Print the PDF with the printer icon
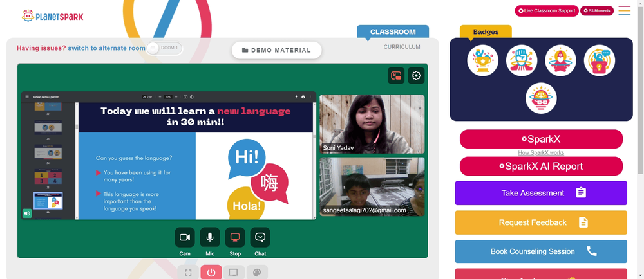Viewport: 644px width, 279px height. click(303, 96)
